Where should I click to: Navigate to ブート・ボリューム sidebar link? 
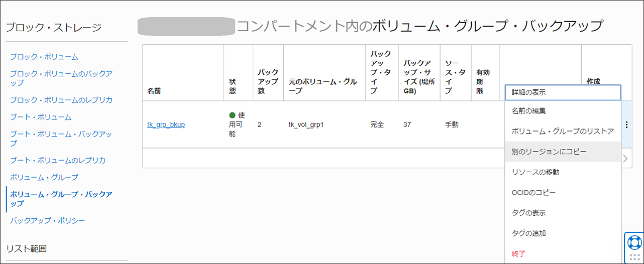41,117
